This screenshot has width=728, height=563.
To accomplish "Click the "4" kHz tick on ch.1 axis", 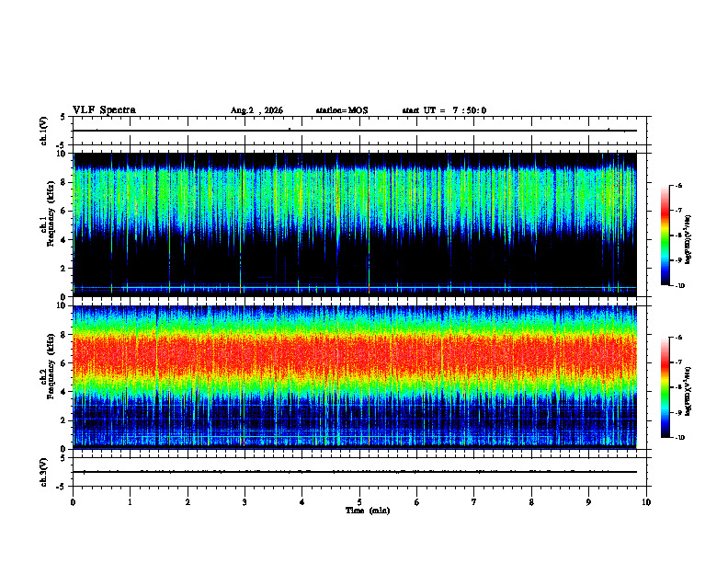I will point(63,240).
